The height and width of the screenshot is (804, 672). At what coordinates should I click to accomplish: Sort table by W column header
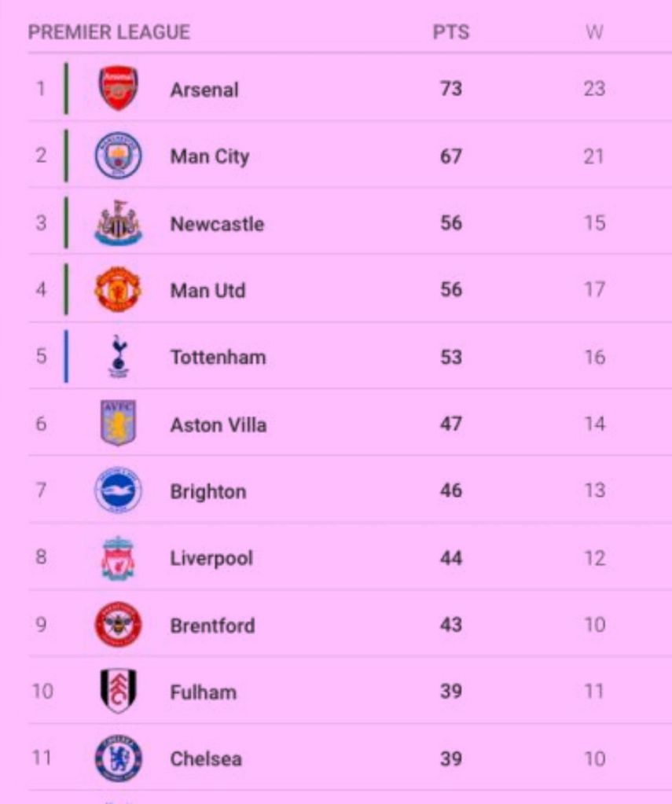tap(594, 32)
